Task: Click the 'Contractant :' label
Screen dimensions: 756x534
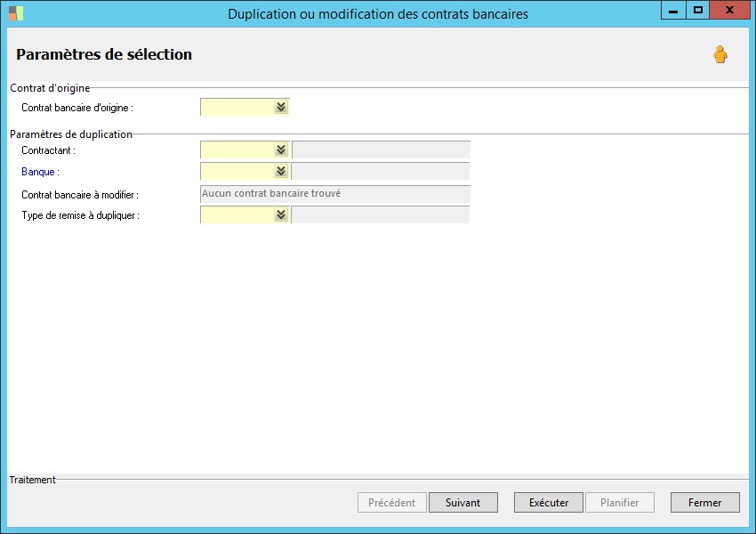Action: pos(48,150)
